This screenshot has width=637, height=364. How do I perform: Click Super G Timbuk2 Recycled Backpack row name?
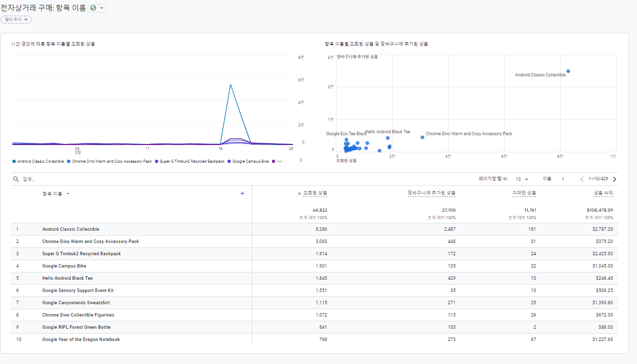pyautogui.click(x=81, y=254)
